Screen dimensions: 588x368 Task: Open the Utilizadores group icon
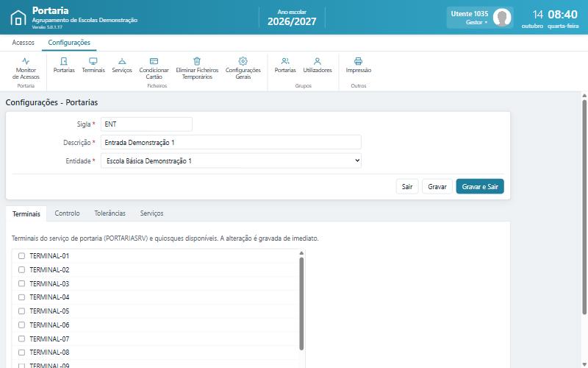coord(318,66)
